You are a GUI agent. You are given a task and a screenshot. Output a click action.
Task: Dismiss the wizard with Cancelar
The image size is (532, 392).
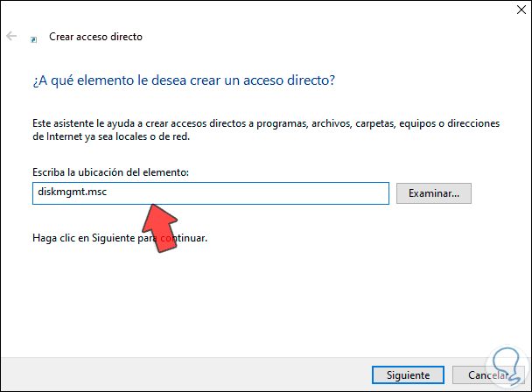click(497, 374)
